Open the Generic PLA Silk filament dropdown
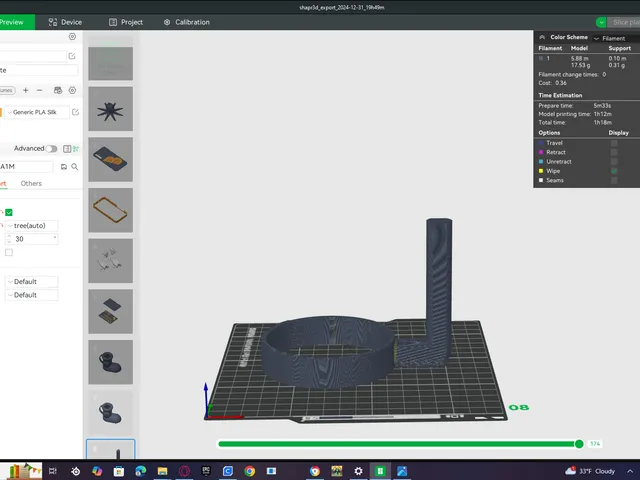This screenshot has width=640, height=480. 37,112
